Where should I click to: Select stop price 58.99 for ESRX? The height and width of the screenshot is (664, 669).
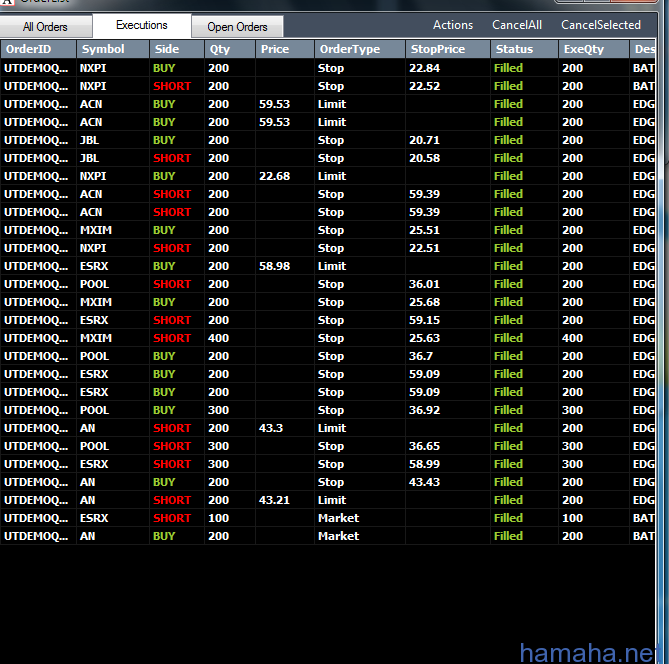tap(448, 464)
